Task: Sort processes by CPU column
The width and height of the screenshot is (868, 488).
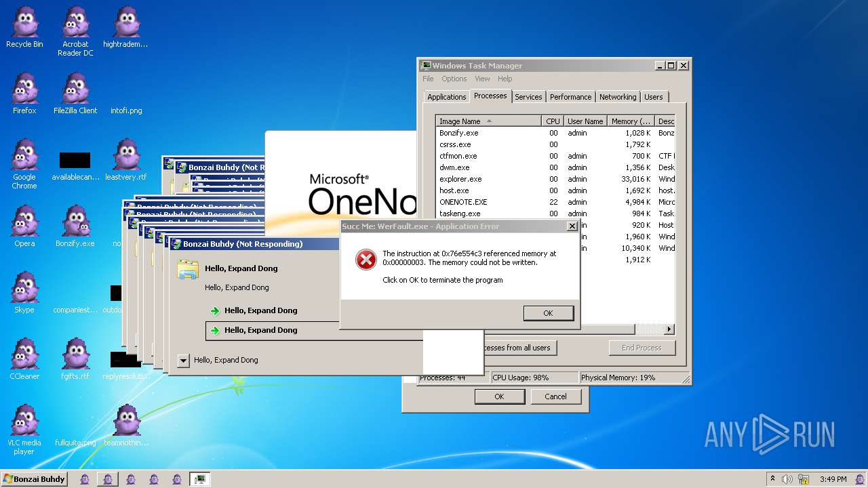Action: (553, 121)
